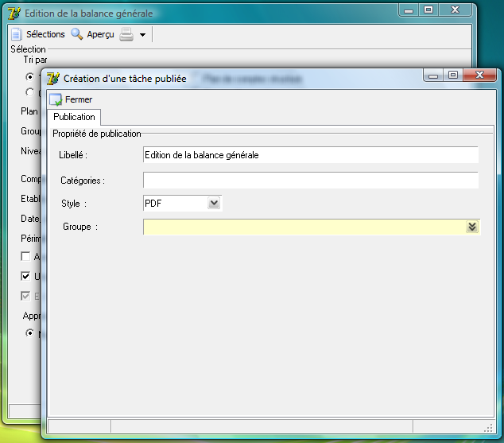Open the Style PDF dropdown arrow

pyautogui.click(x=214, y=203)
